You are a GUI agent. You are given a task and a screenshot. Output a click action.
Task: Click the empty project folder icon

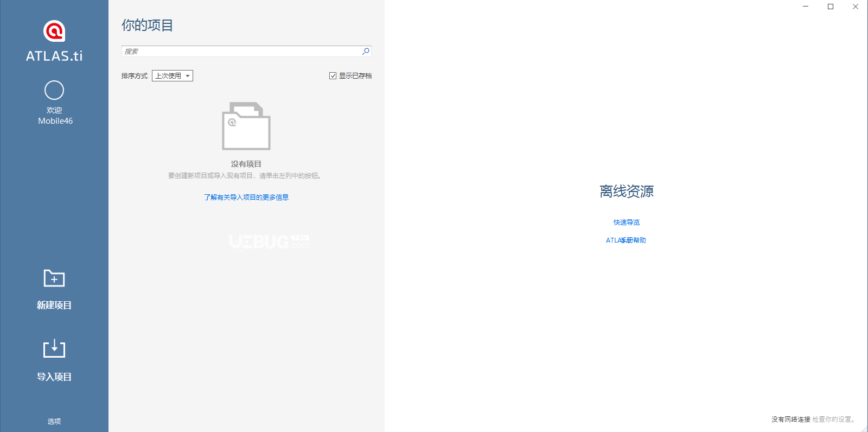pos(246,126)
